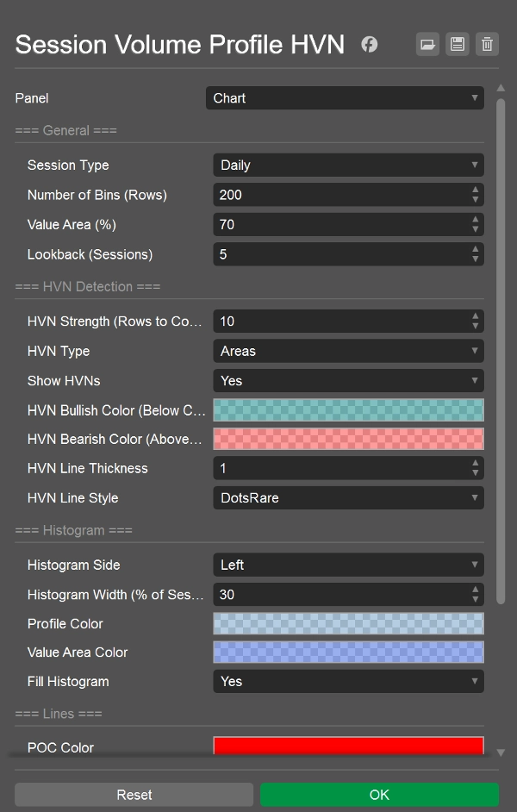The image size is (517, 812).
Task: Click the Reset button
Action: (x=134, y=795)
